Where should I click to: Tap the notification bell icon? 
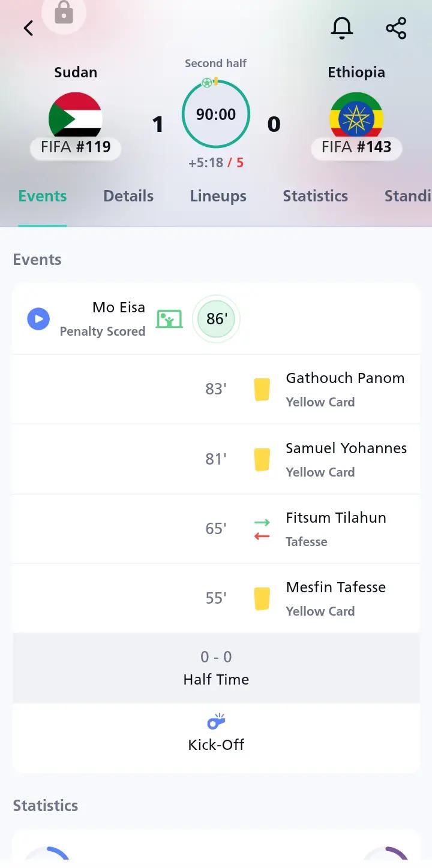point(342,28)
